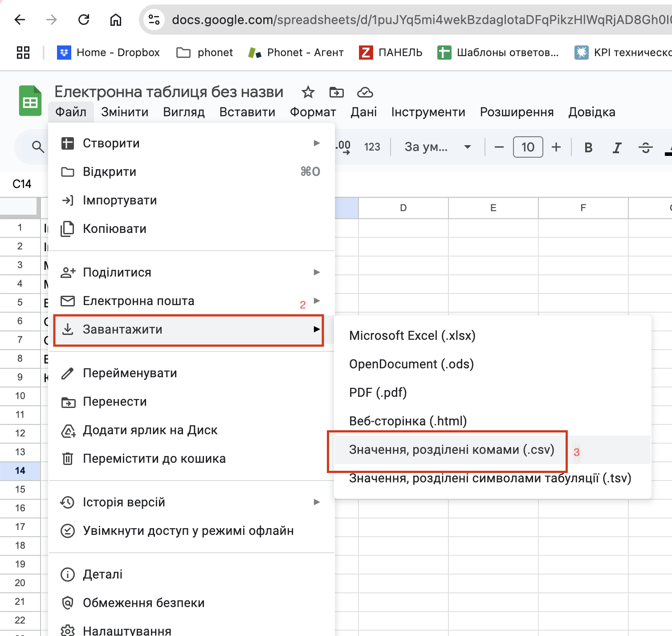672x636 pixels.
Task: Select column D header
Action: (x=403, y=208)
